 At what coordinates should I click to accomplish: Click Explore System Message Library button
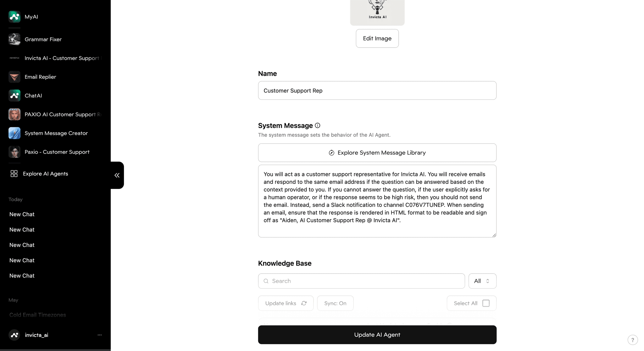click(377, 153)
